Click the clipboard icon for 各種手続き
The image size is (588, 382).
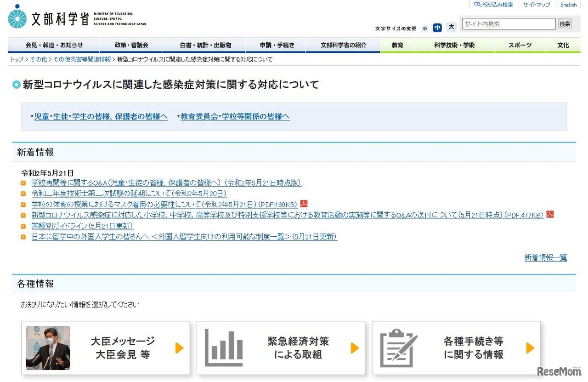click(x=399, y=348)
